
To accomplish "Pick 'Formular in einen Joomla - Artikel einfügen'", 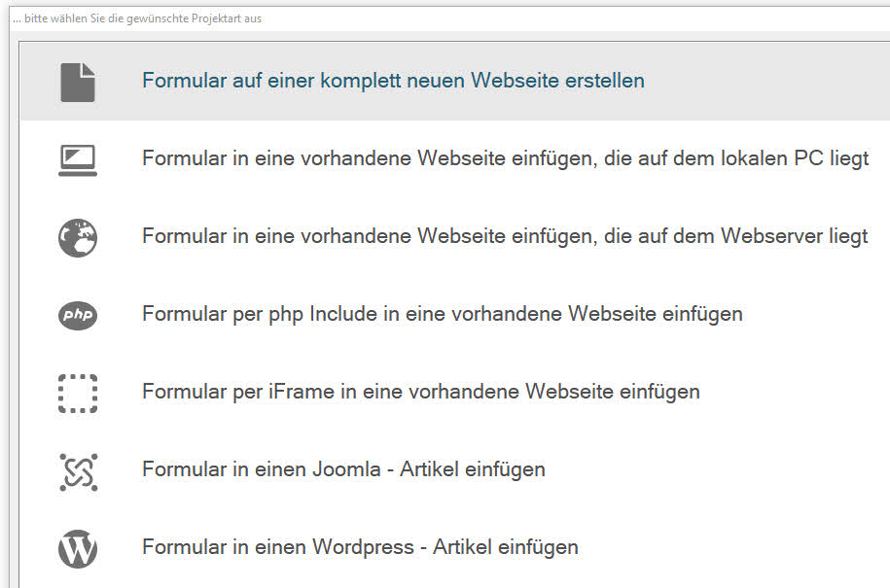I will point(343,469).
